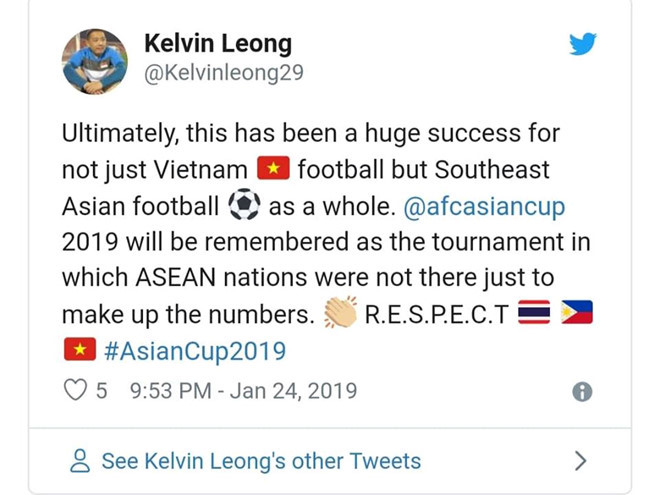Click the soccer ball emoji
The width and height of the screenshot is (660, 495).
click(244, 206)
